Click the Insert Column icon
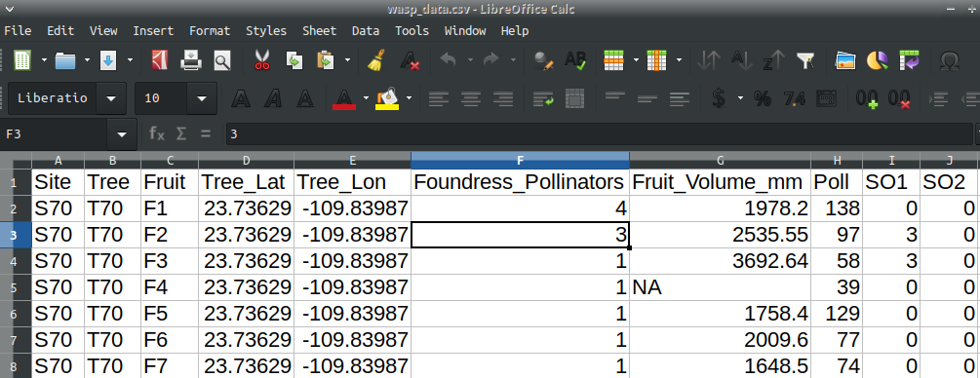 pos(657,60)
